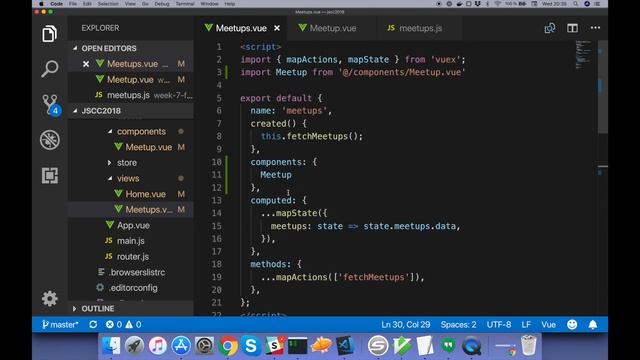Change file encoding UTF-8
This screenshot has height=360, width=640.
tap(498, 324)
